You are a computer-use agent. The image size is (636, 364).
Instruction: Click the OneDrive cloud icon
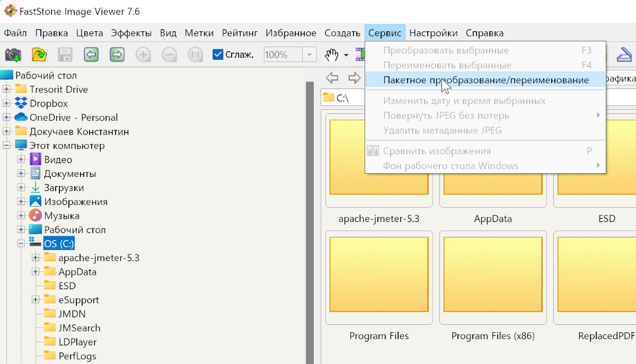(x=21, y=117)
